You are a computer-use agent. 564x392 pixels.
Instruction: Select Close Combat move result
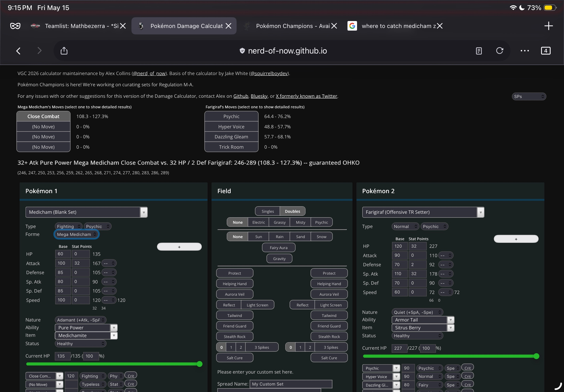pyautogui.click(x=43, y=116)
